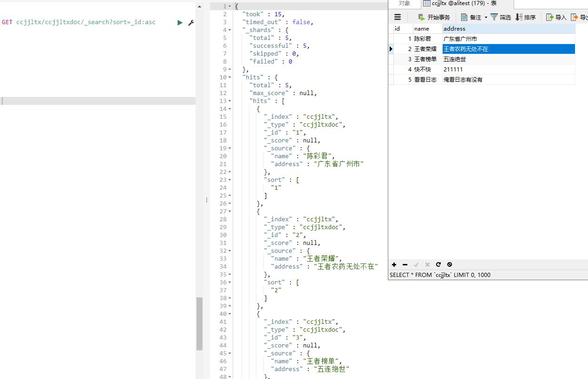Click the 排序 sort tool

pyautogui.click(x=525, y=17)
